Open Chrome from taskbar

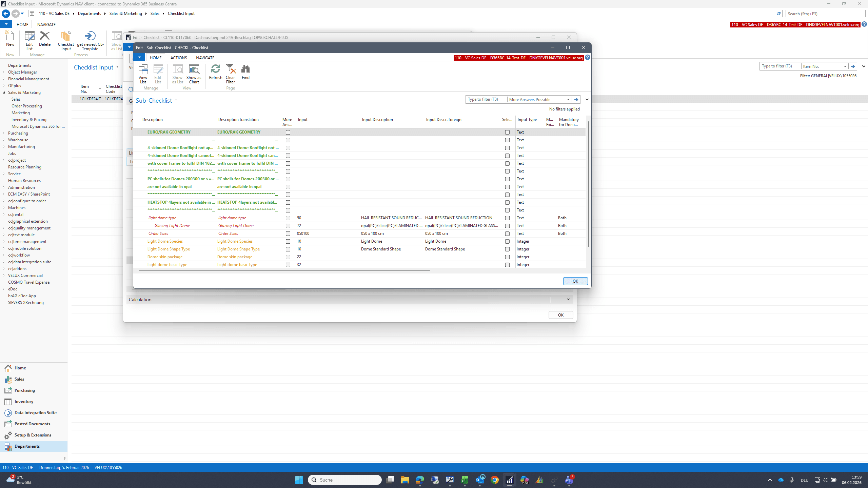(495, 480)
